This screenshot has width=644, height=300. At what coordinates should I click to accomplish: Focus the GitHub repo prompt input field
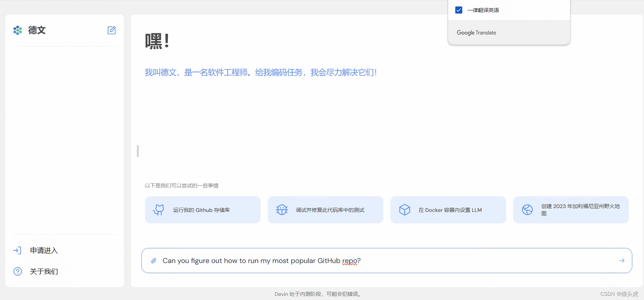point(387,261)
